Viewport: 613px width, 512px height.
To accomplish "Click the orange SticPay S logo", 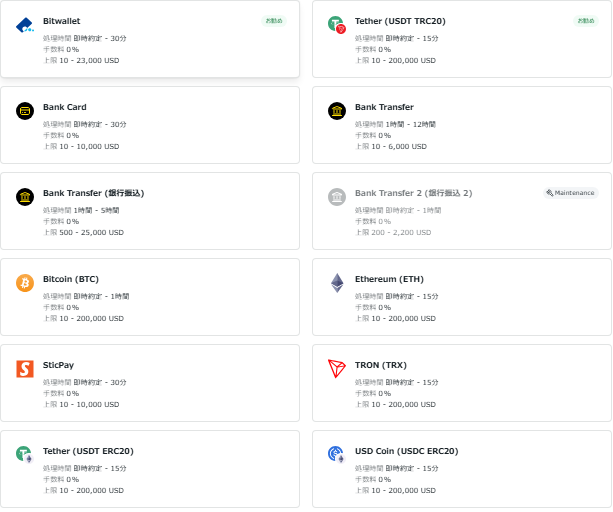I will [x=25, y=369].
